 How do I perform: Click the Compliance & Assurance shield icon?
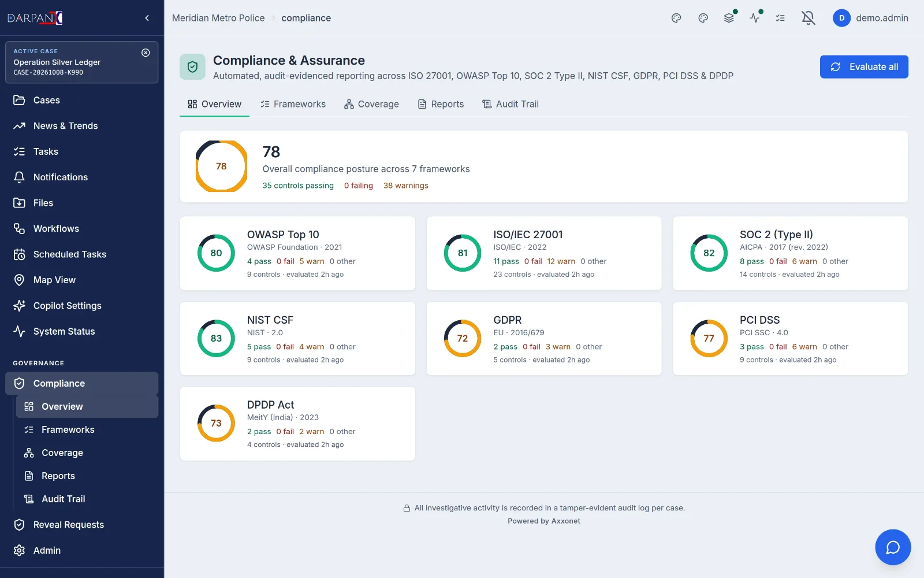pos(192,67)
